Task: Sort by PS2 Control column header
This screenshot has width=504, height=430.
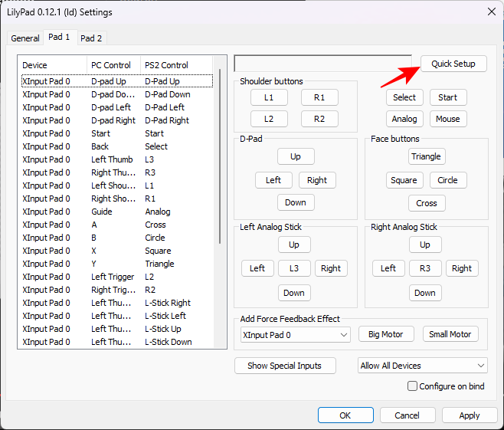Action: 176,65
